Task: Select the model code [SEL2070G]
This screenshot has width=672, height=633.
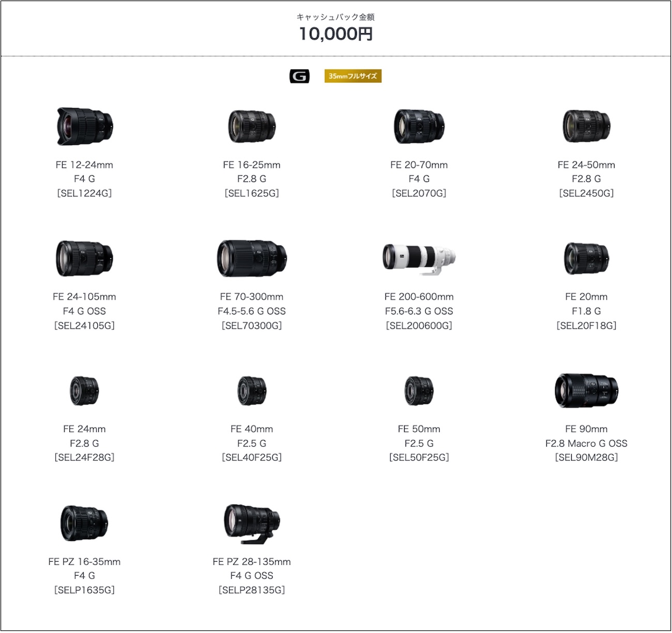Action: [419, 193]
